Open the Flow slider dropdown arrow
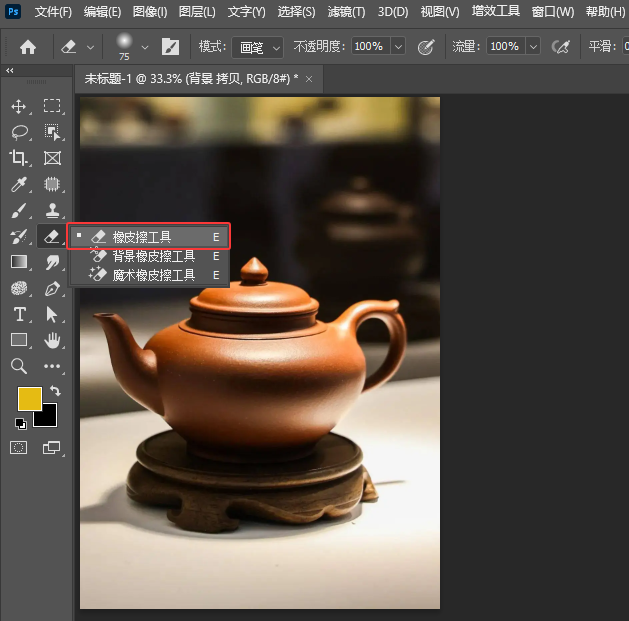Screen dimensions: 629x621 point(533,47)
